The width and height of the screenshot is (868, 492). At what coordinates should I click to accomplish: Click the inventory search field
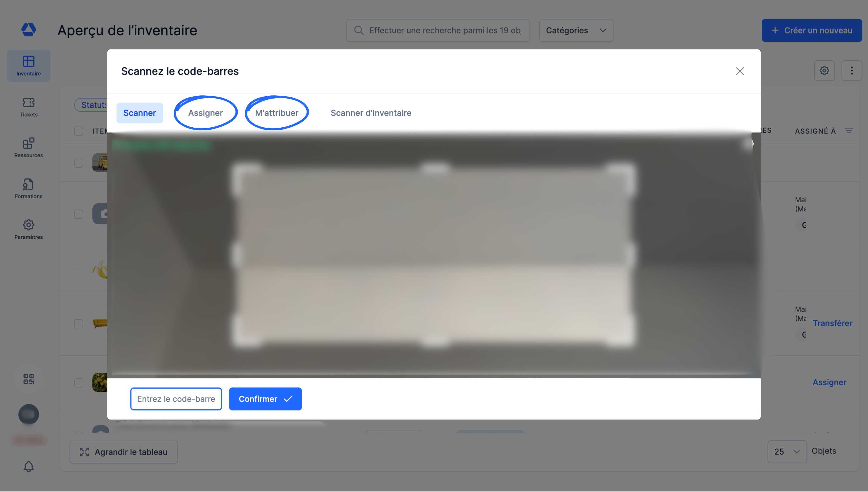pyautogui.click(x=438, y=31)
